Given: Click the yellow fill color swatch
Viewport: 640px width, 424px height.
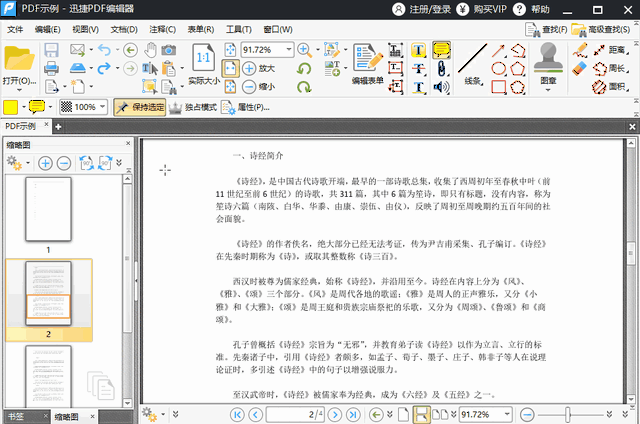Looking at the screenshot, I should 10,107.
